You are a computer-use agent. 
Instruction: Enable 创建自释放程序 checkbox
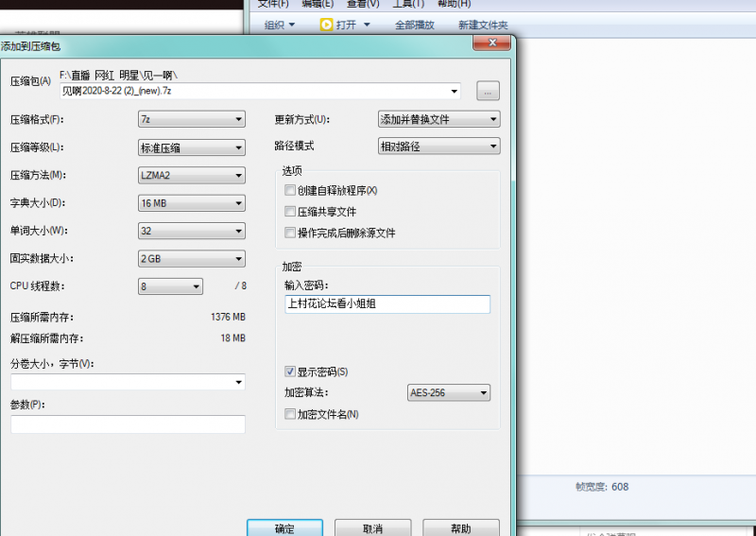[x=290, y=191]
